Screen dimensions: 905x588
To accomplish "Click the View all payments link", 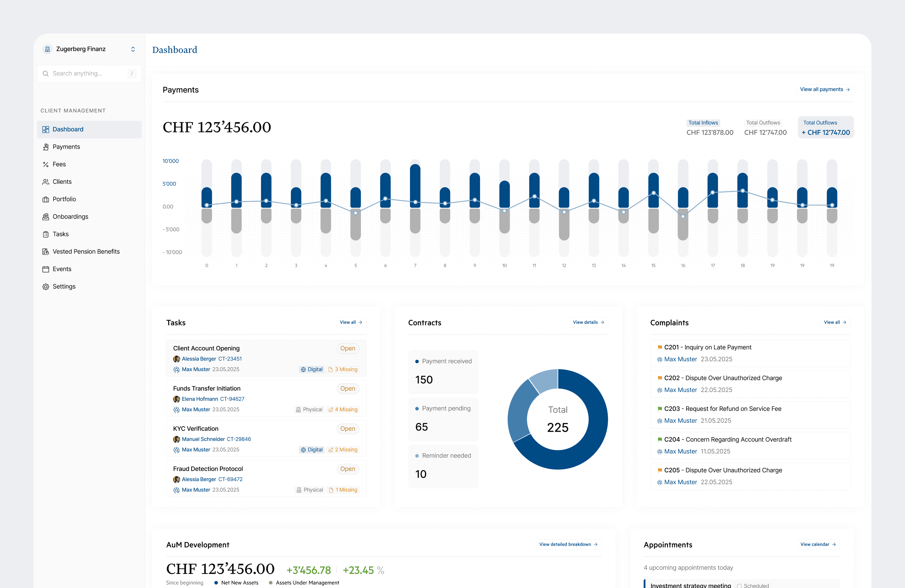I will (x=824, y=90).
